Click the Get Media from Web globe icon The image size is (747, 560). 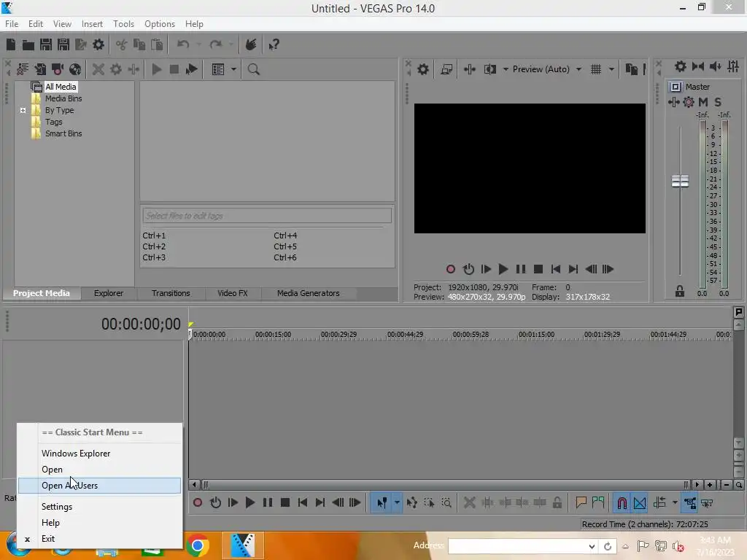(x=75, y=69)
